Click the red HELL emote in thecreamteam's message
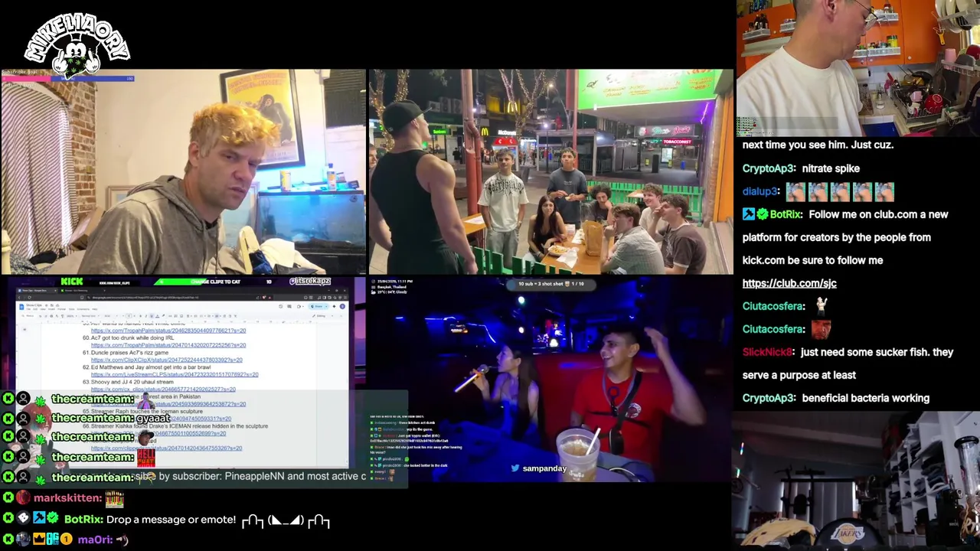Screen dimensions: 980x551 (146, 458)
